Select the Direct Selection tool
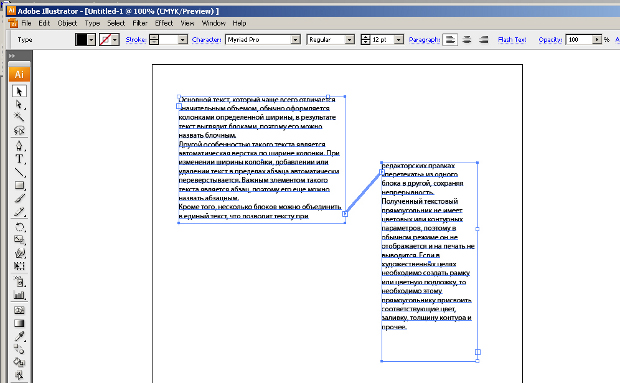This screenshot has height=383, width=620. click(19, 104)
